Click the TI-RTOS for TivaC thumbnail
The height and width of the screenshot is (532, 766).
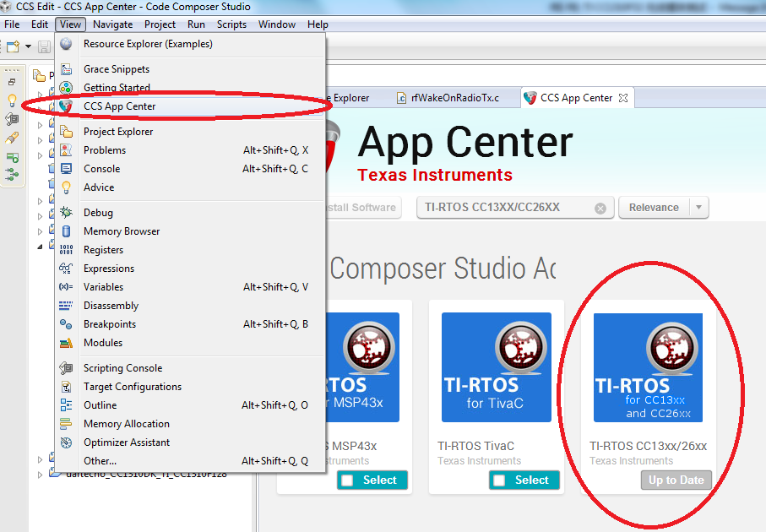click(497, 367)
